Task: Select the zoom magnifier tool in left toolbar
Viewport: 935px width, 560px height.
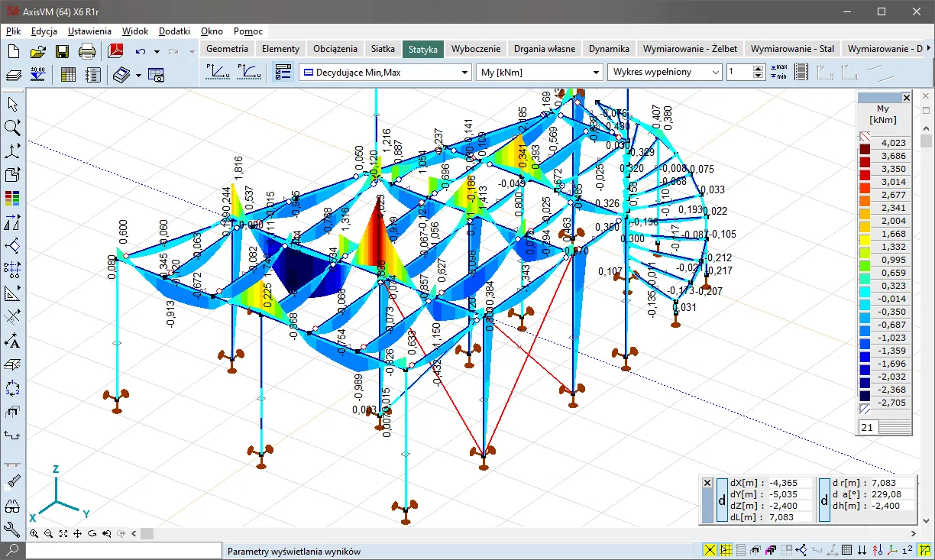Action: 12,127
